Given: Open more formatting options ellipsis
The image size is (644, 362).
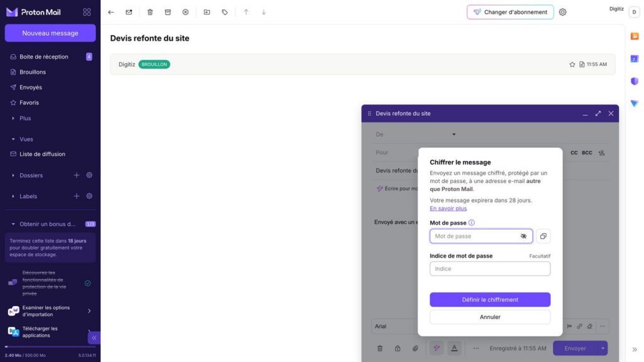Looking at the screenshot, I should [x=602, y=326].
